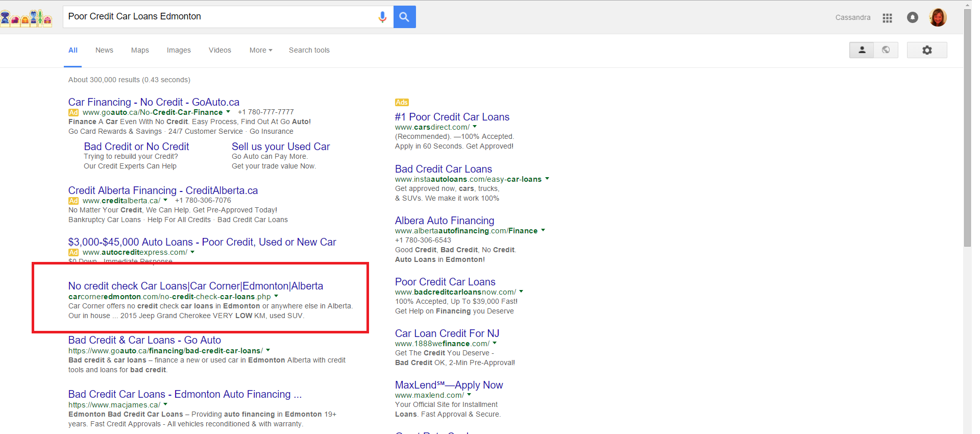
Task: Expand arrow next to instaautoloans.com URL
Action: click(x=547, y=179)
